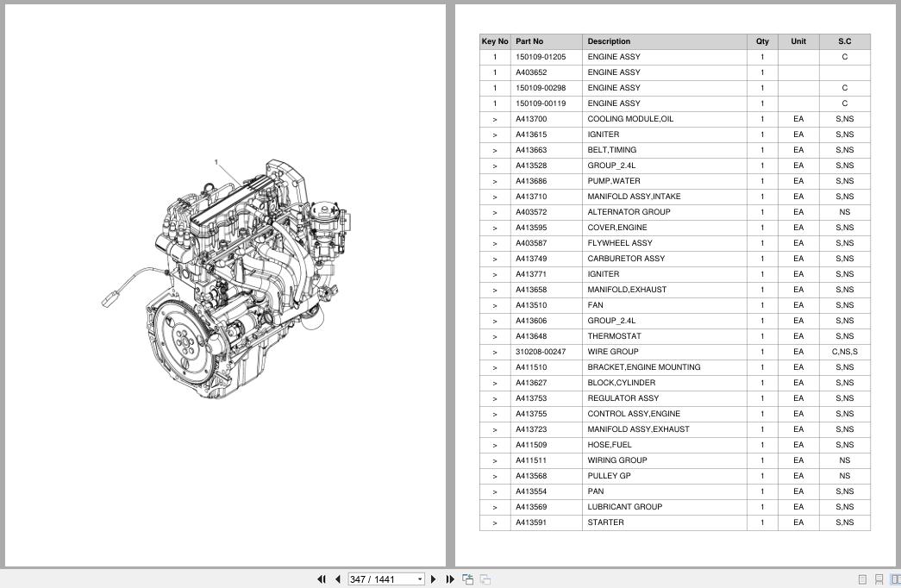The height and width of the screenshot is (588, 901).
Task: Switch to single page view
Action: tap(862, 579)
